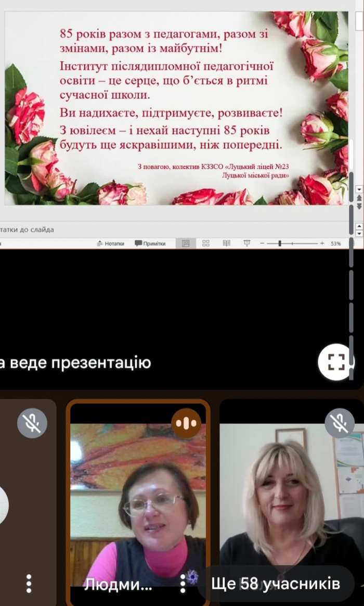Open three-dot options on the left participant tile

coord(29,584)
